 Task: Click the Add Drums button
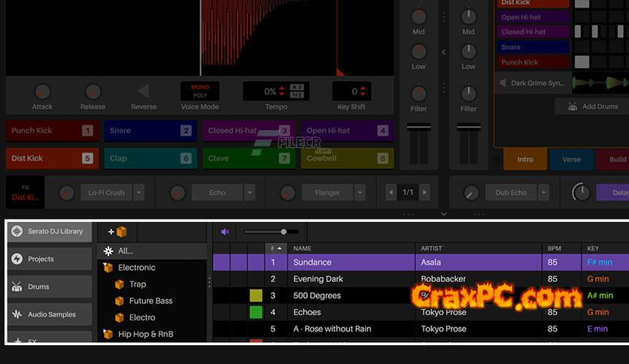point(592,107)
